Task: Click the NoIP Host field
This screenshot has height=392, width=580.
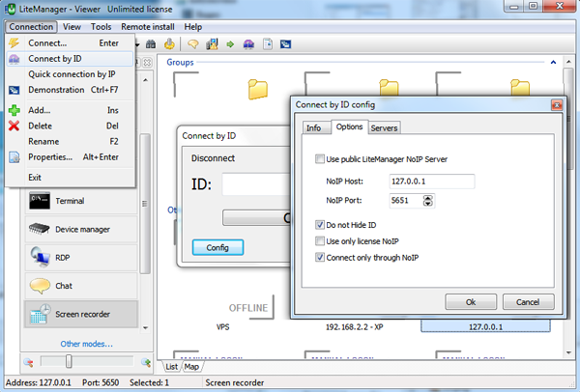Action: click(x=432, y=182)
